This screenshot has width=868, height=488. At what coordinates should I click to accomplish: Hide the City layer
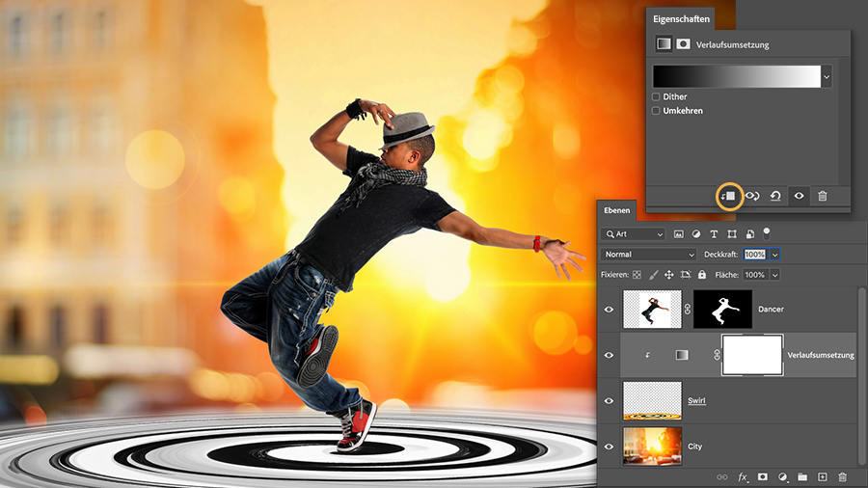(609, 447)
